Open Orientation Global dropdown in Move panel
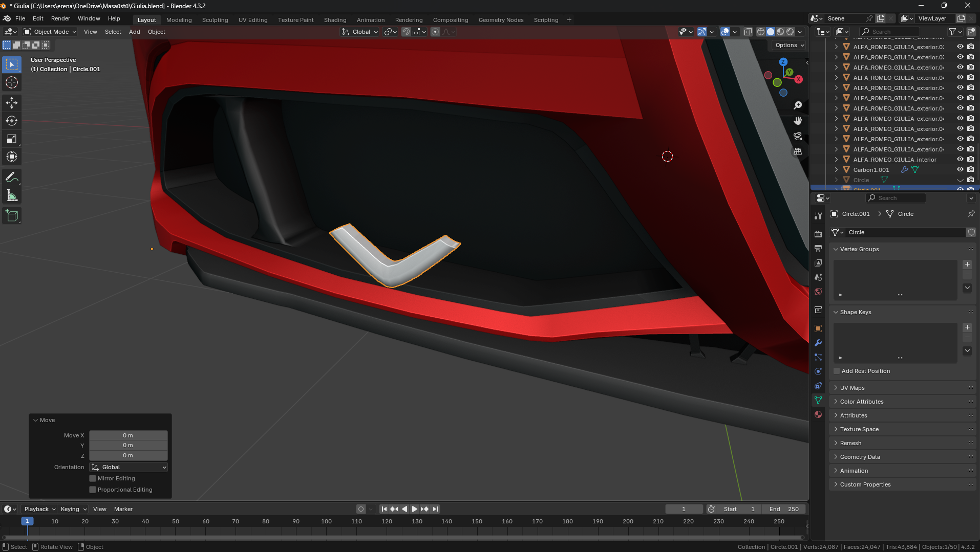The width and height of the screenshot is (980, 552). point(129,467)
